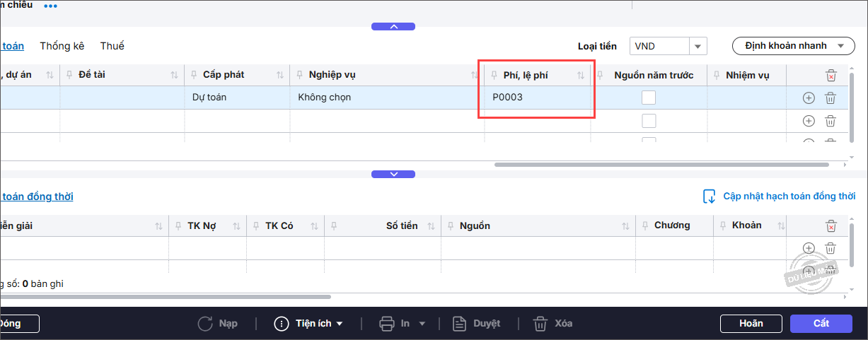Click the Hoãn button

click(751, 323)
